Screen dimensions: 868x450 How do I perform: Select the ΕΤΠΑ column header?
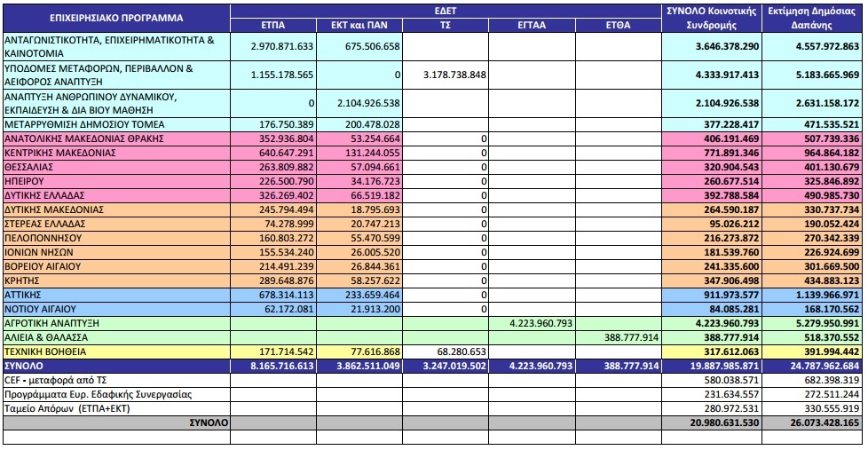pos(272,25)
